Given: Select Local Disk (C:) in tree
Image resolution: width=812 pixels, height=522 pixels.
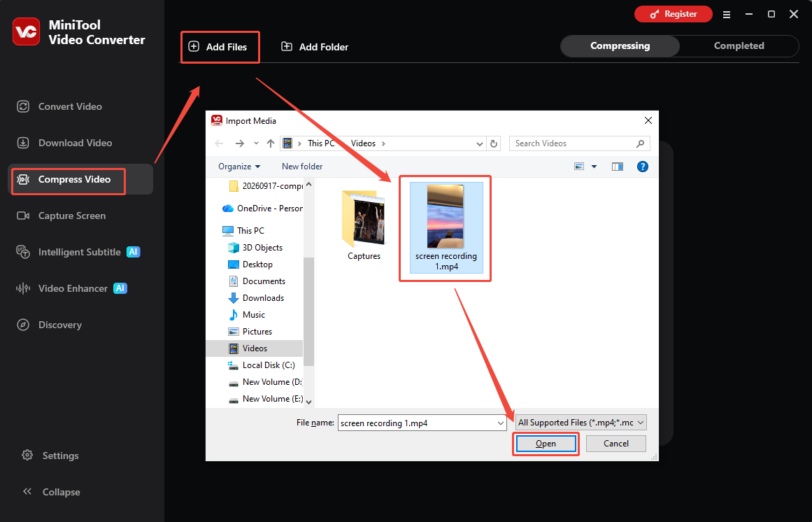Looking at the screenshot, I should tap(262, 365).
